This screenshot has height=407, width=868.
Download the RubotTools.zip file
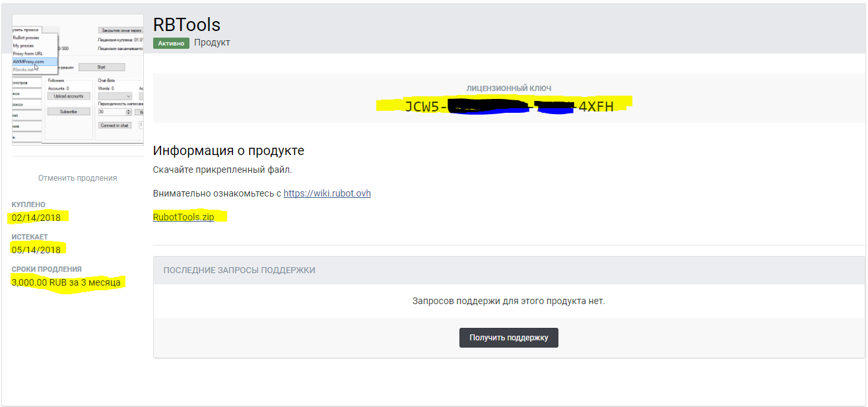pyautogui.click(x=184, y=216)
